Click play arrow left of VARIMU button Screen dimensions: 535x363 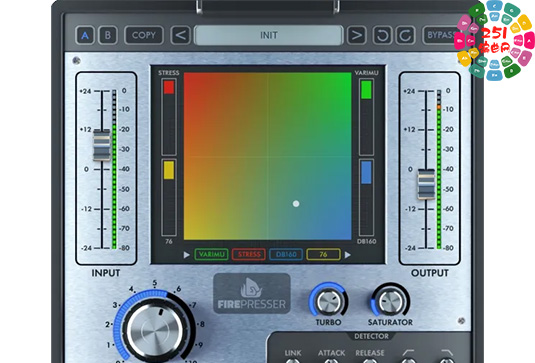(186, 255)
